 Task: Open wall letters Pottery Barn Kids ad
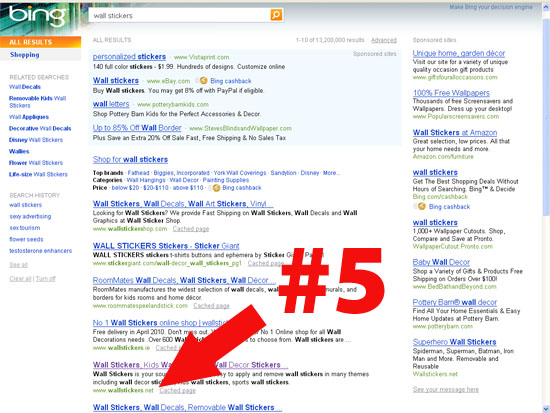[111, 104]
